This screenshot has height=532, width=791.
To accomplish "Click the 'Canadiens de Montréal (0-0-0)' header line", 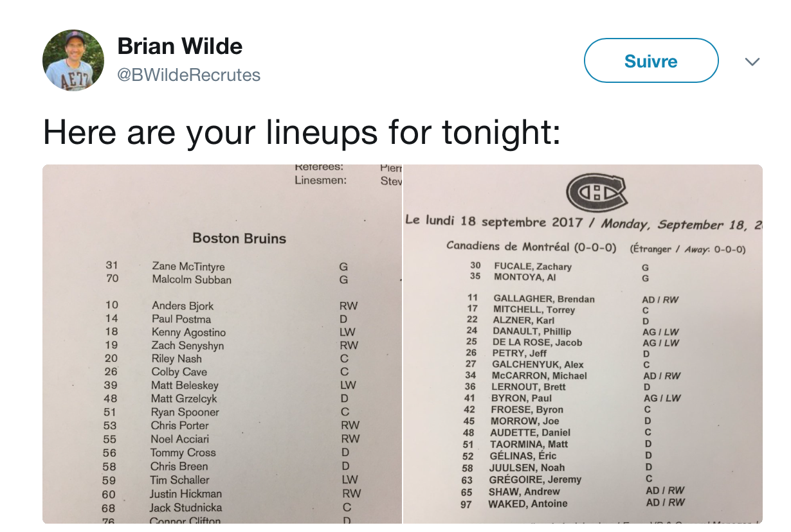I will click(x=531, y=246).
